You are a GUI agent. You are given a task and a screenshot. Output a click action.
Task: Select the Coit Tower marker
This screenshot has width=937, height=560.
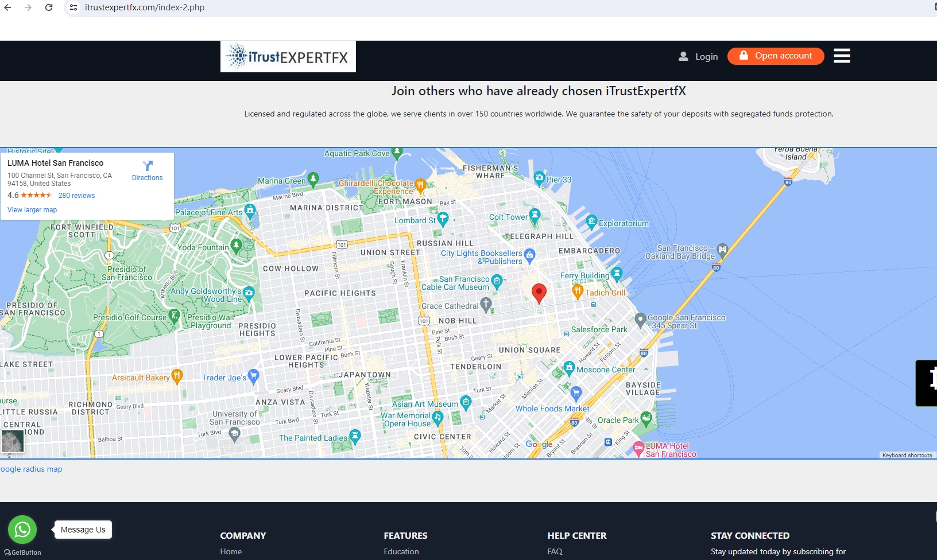(x=535, y=216)
